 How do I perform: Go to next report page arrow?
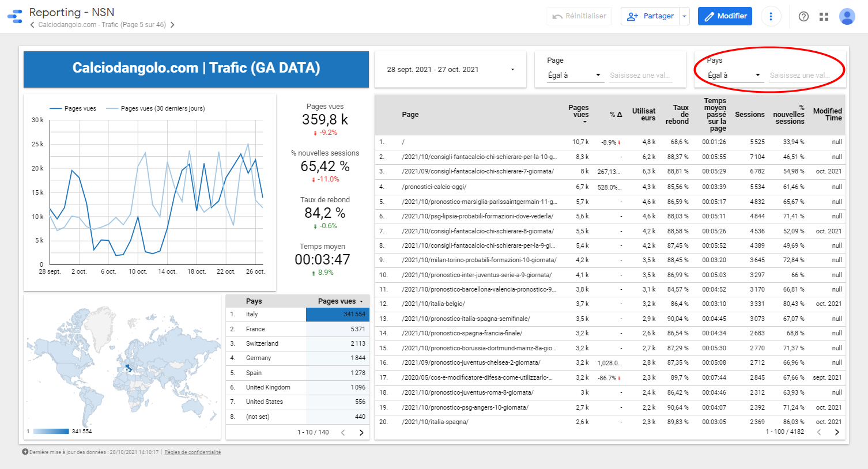click(x=172, y=25)
